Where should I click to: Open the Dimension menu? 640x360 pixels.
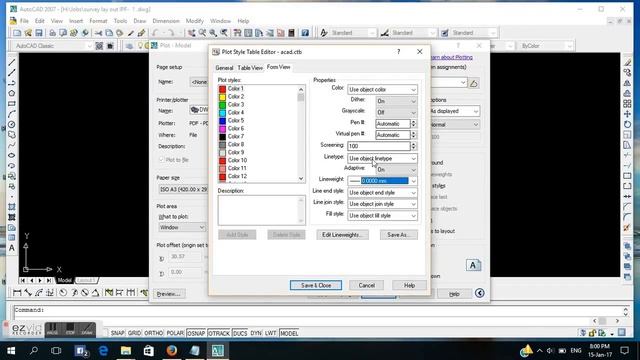pyautogui.click(x=166, y=21)
